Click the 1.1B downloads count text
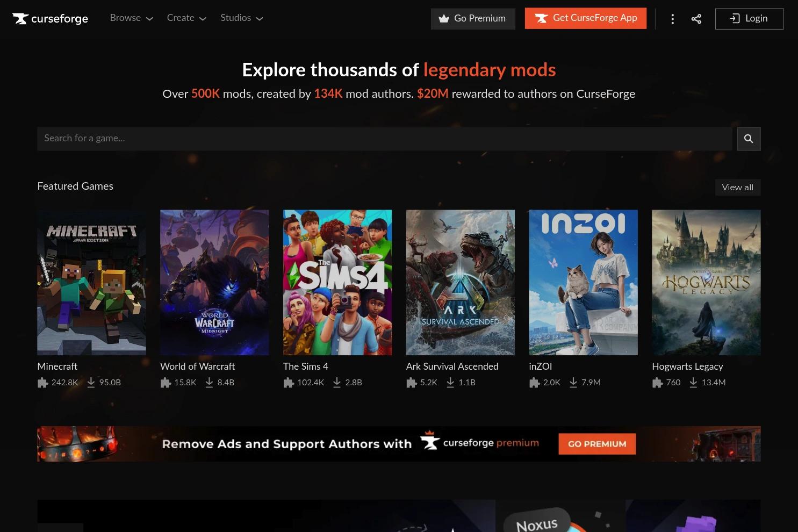 click(x=467, y=383)
